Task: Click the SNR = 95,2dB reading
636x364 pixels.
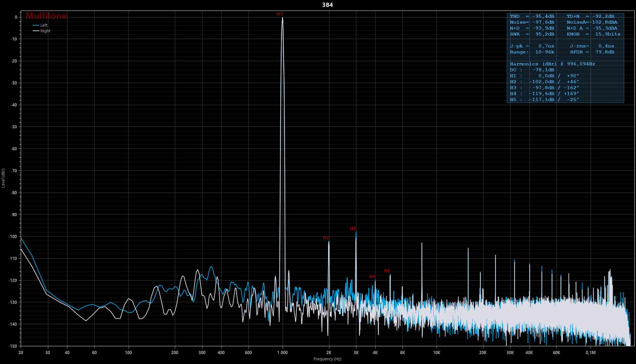Action: (532, 34)
